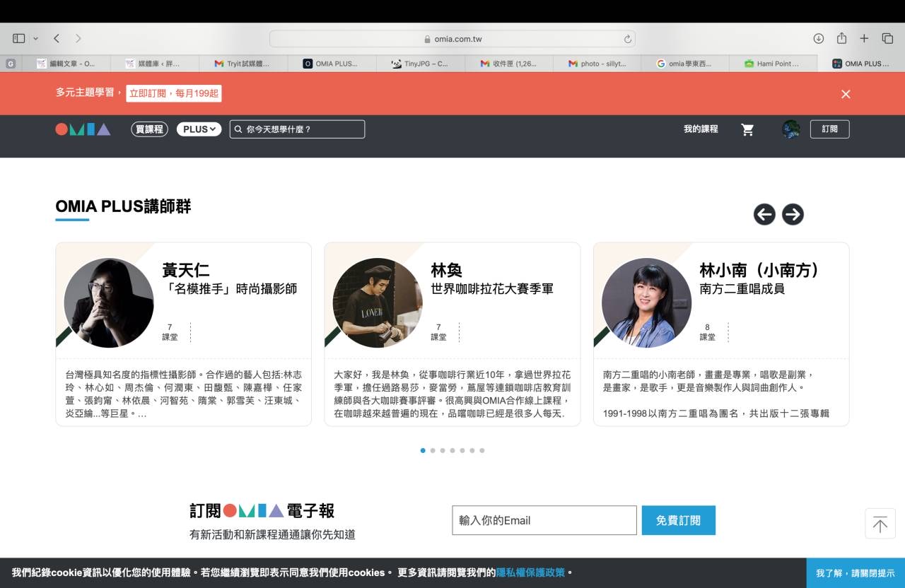Select the first carousel pagination dot
Viewport: 905px width, 588px height.
point(423,450)
